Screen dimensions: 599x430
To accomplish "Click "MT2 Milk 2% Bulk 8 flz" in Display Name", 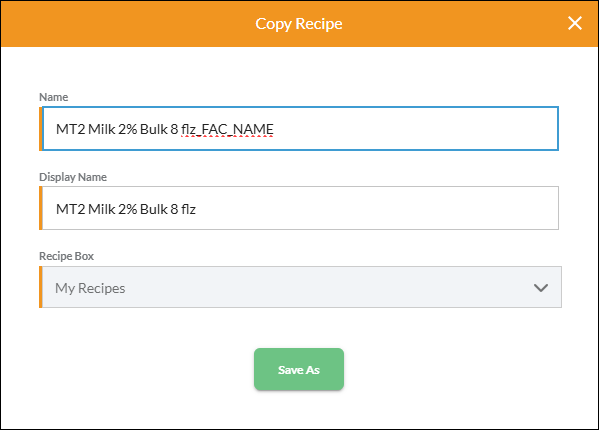I will point(126,209).
